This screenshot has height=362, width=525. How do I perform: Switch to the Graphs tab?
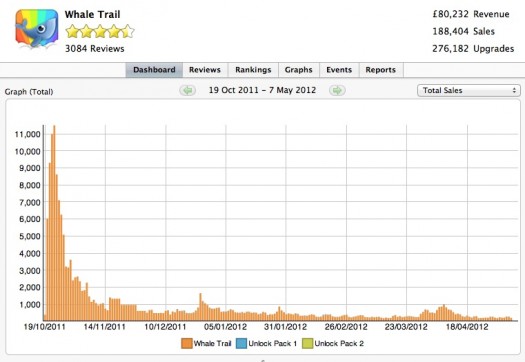pyautogui.click(x=299, y=70)
